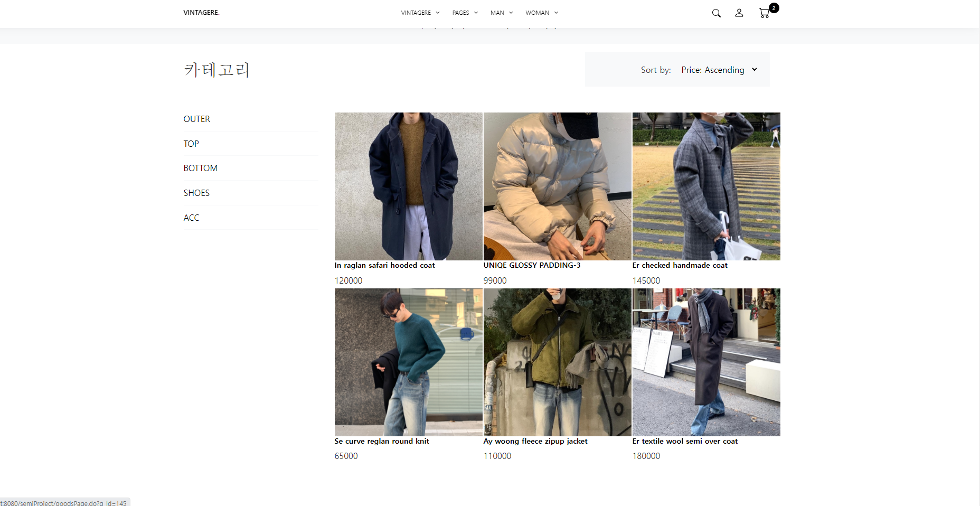The width and height of the screenshot is (980, 506).
Task: Click the TOP category link
Action: 191,143
